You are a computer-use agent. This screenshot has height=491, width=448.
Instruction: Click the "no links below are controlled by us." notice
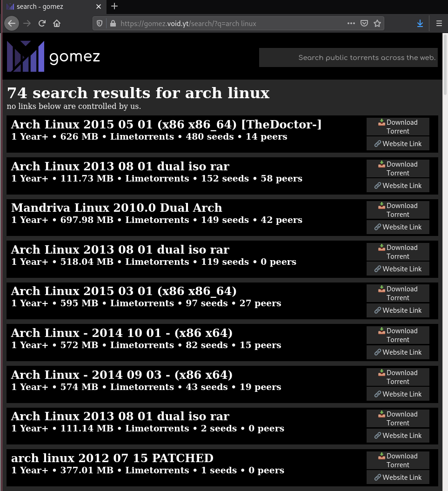(74, 107)
